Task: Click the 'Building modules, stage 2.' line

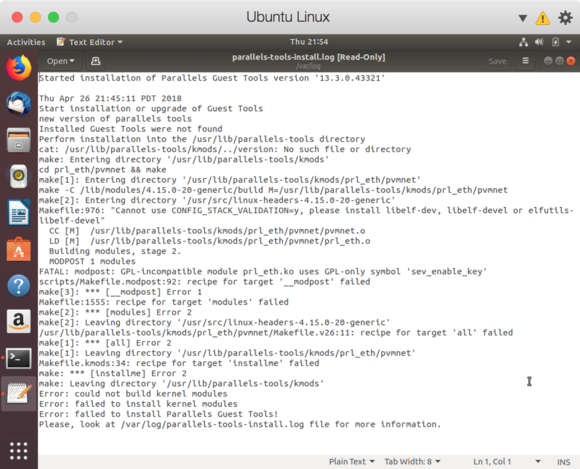Action: 115,251
